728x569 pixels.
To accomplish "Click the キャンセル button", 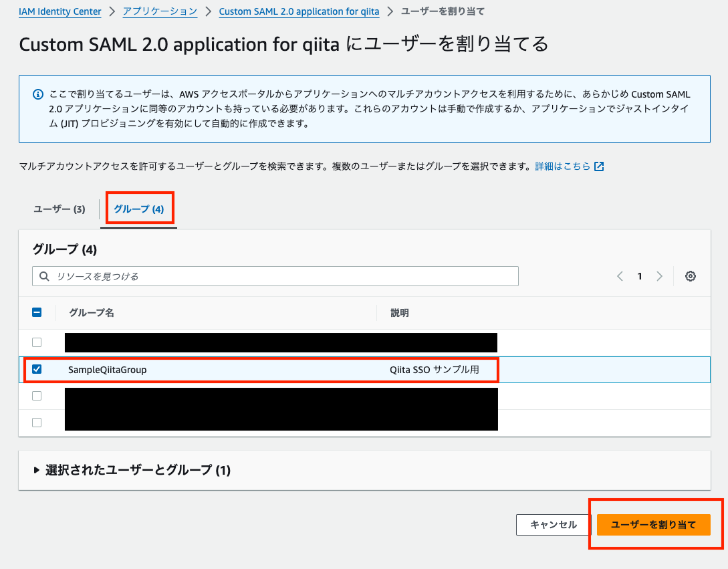I will [x=554, y=525].
